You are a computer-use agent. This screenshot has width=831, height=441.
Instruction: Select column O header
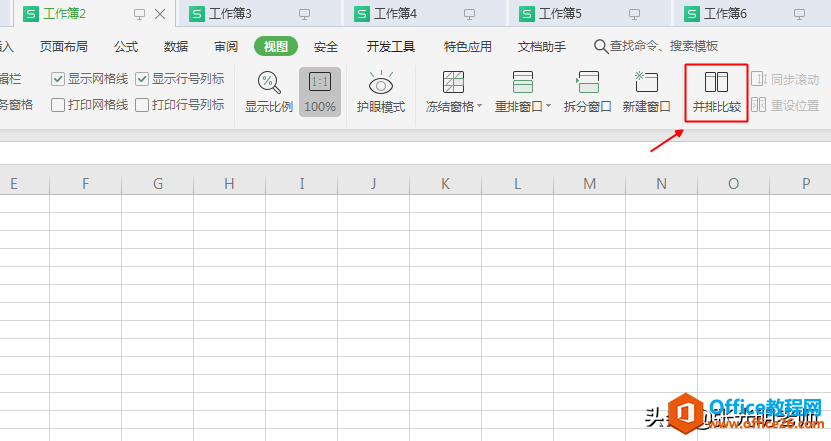[x=734, y=184]
